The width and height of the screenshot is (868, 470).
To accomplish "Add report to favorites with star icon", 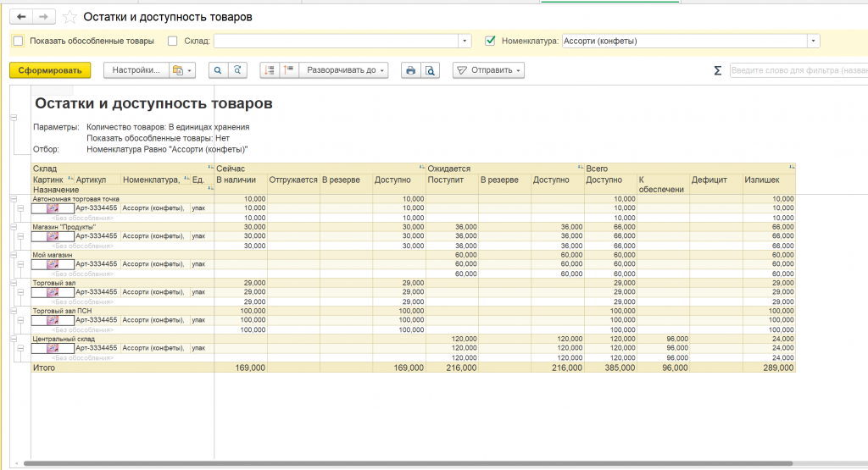I will point(70,17).
